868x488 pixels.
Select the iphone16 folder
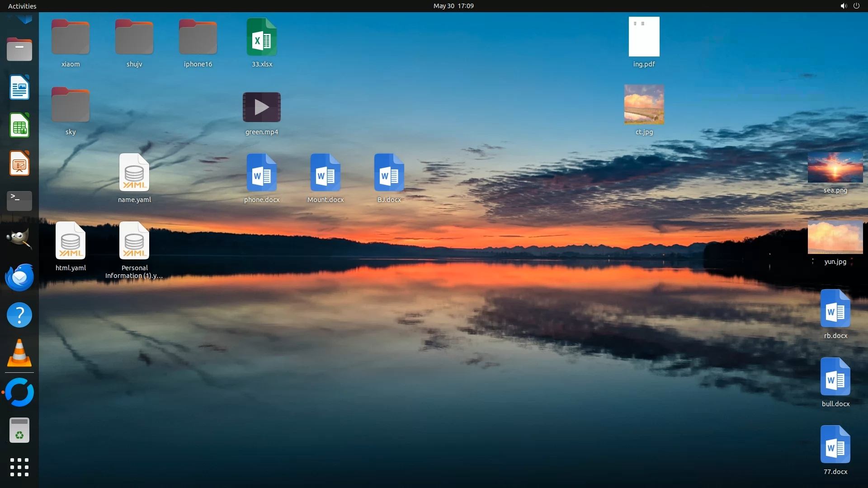pos(198,38)
